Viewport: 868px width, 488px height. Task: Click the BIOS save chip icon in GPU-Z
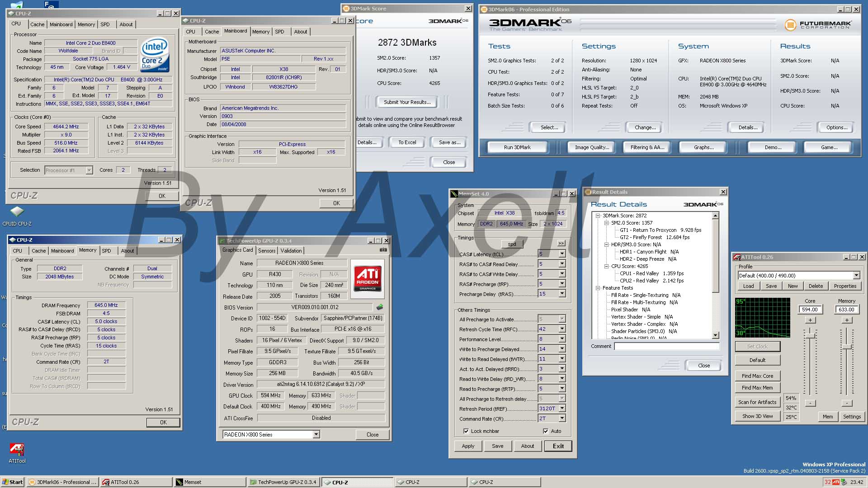380,307
